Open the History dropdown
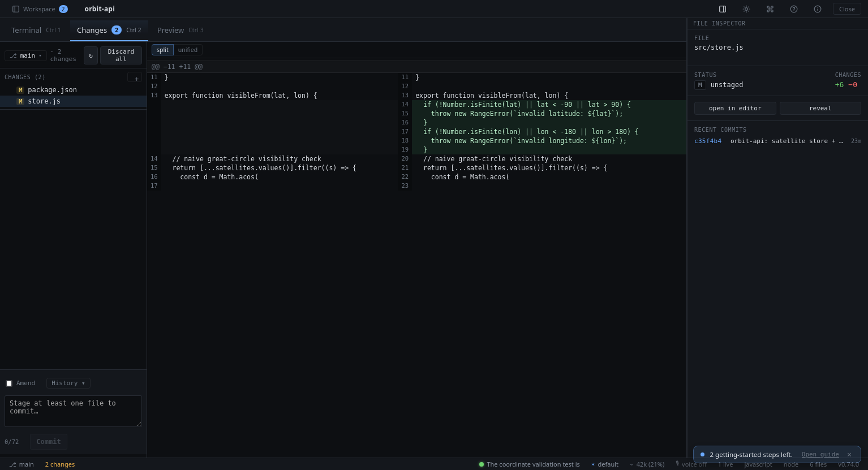Screen dimensions: 868x470 click(x=68, y=383)
